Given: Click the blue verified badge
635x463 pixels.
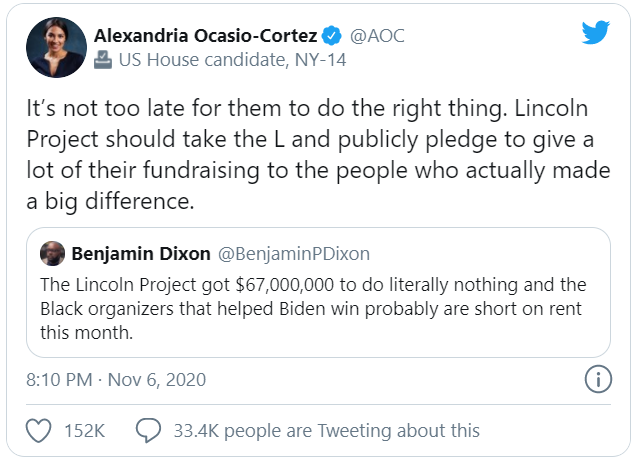Looking at the screenshot, I should 332,36.
